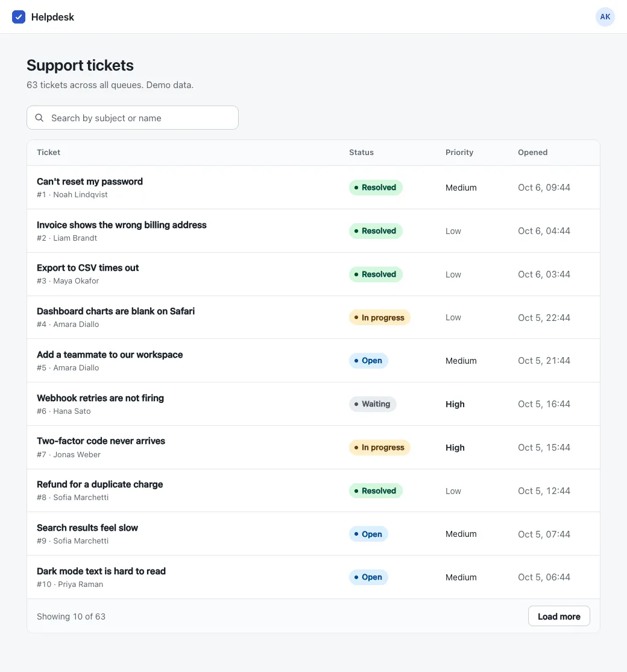Open ticket "Add a teammate to our workspace"

pyautogui.click(x=110, y=355)
